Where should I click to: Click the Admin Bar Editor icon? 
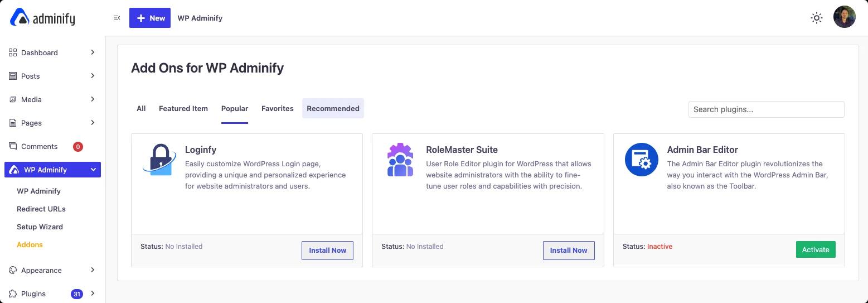point(642,160)
